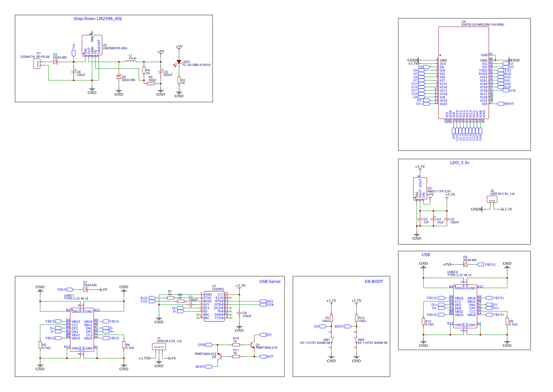
Task: Click resistor R10 1K
Action: pos(236,344)
